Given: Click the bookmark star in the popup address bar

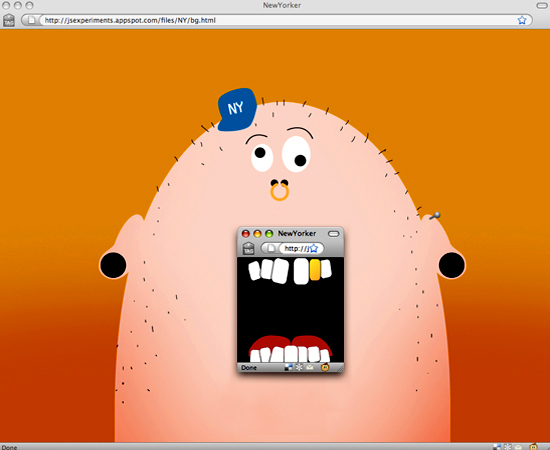Looking at the screenshot, I should [x=313, y=249].
